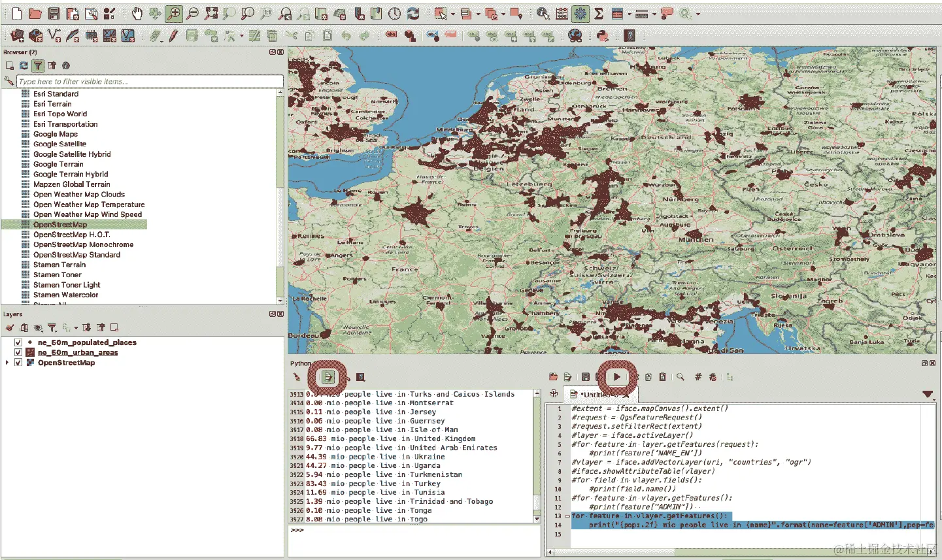Select Google Satellite in the Browser tree

[61, 144]
